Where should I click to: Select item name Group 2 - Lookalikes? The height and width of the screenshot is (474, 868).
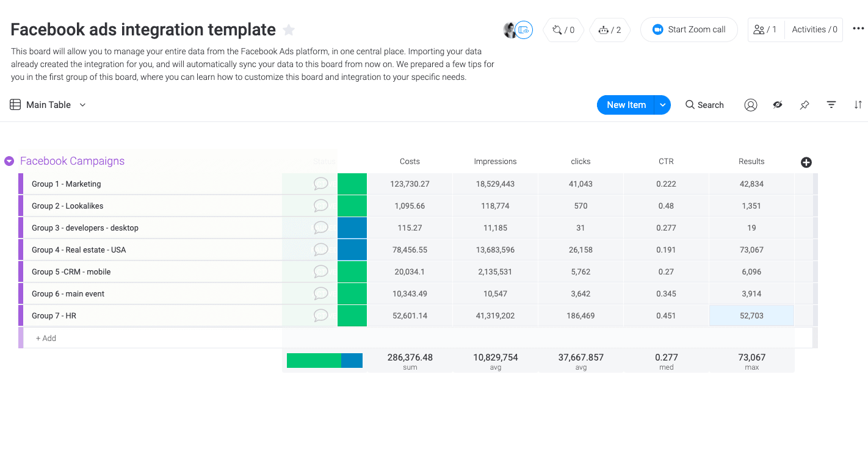(x=68, y=206)
